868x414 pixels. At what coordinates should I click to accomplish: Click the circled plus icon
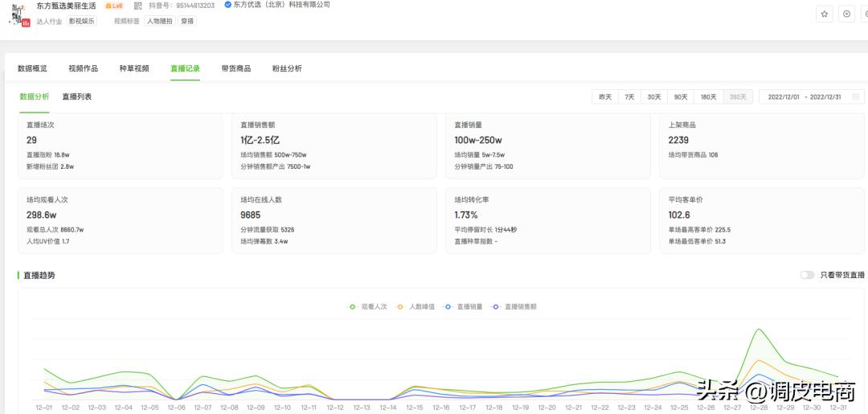[846, 14]
